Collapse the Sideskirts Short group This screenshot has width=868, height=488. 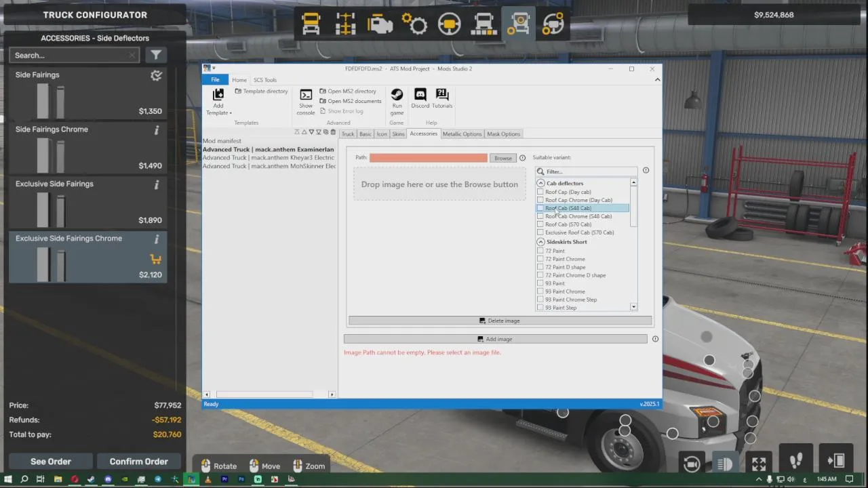point(541,242)
